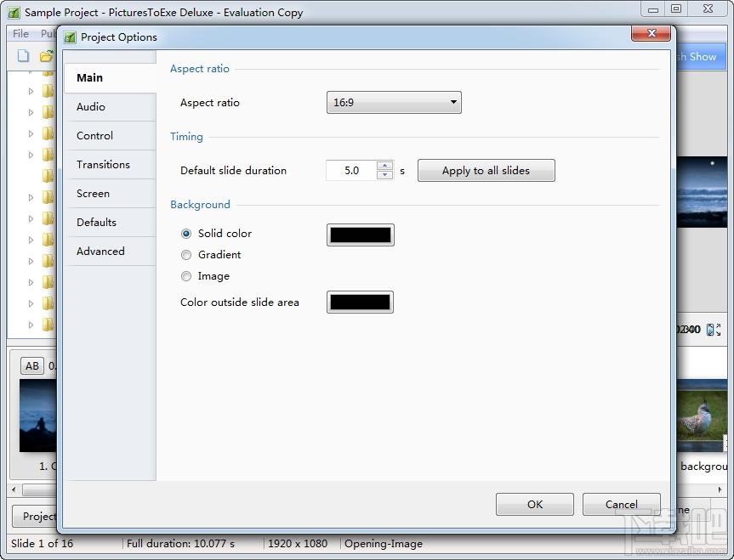Viewport: 734px width, 560px height.
Task: Go to the Defaults tab
Action: 111,223
